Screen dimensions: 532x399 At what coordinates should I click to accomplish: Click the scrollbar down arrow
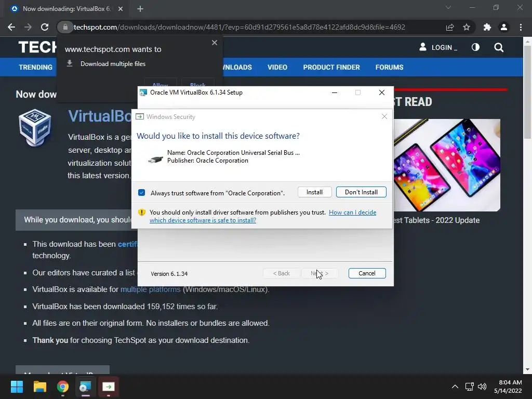tap(527, 369)
